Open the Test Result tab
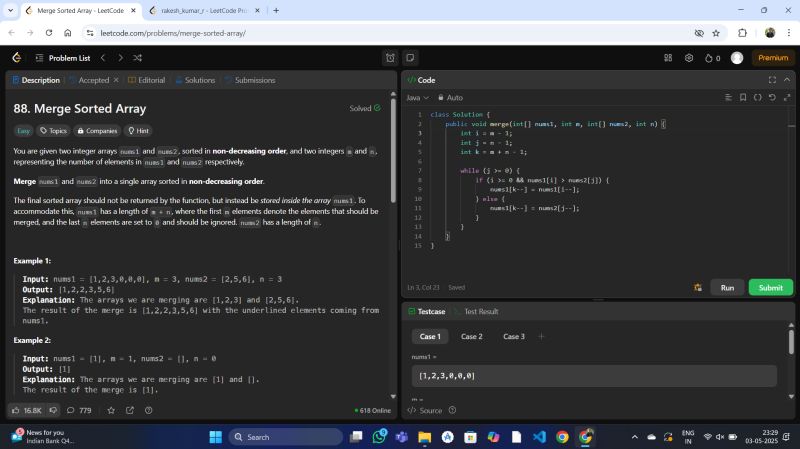The image size is (800, 449). point(480,312)
